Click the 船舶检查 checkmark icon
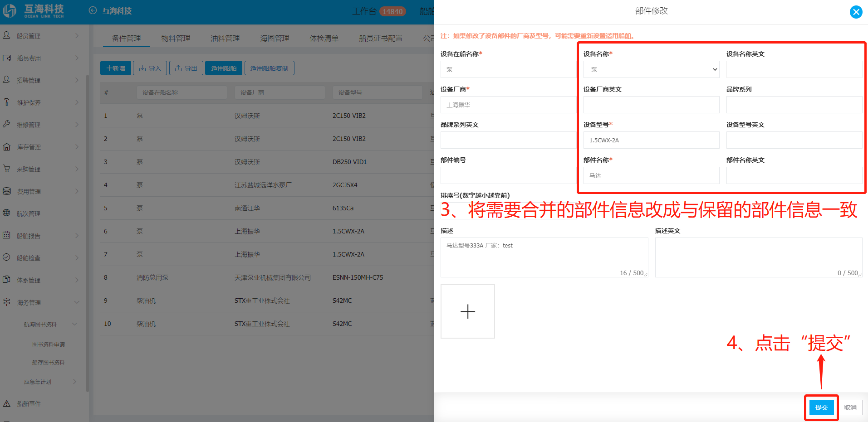The image size is (868, 422). point(7,257)
